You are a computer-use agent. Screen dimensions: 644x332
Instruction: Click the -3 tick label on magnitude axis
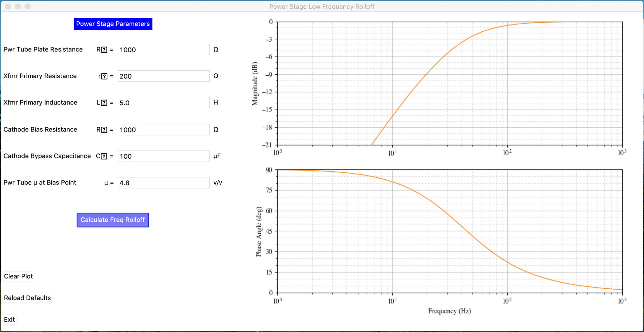269,39
